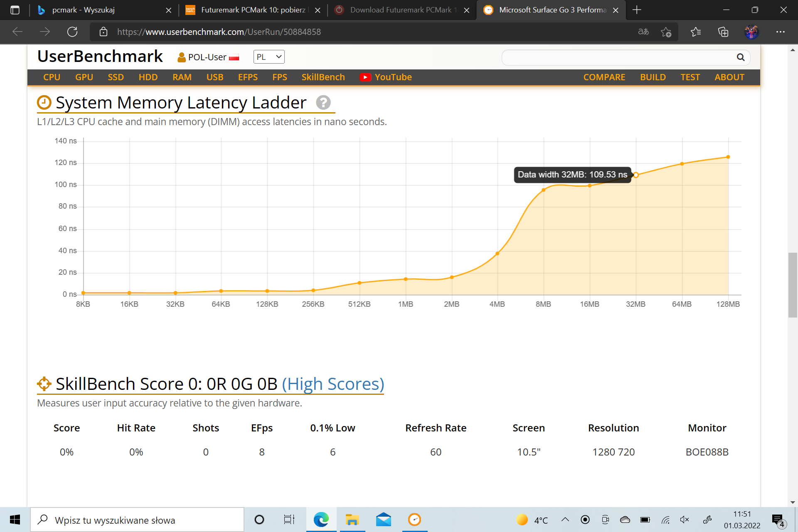Toggle the muted volume icon in tray

(x=684, y=520)
